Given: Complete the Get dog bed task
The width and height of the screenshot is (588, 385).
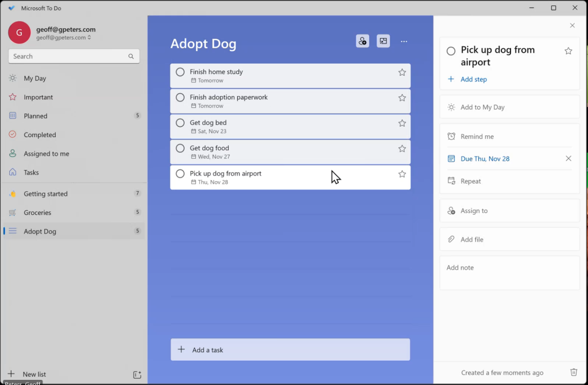Looking at the screenshot, I should pos(180,123).
